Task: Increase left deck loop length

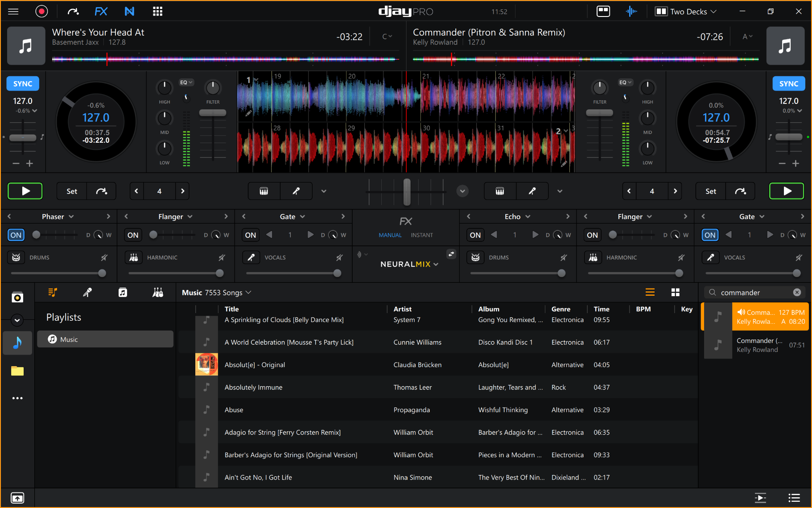Action: click(182, 191)
